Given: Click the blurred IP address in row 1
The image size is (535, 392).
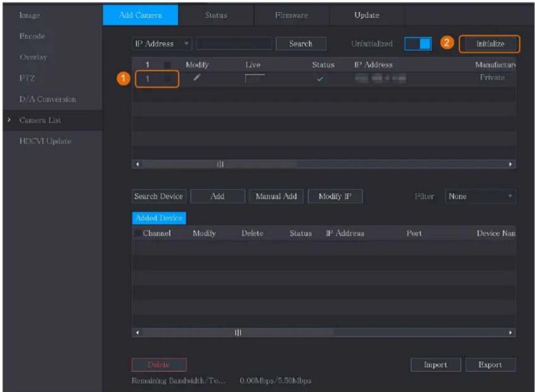Looking at the screenshot, I should click(x=380, y=78).
